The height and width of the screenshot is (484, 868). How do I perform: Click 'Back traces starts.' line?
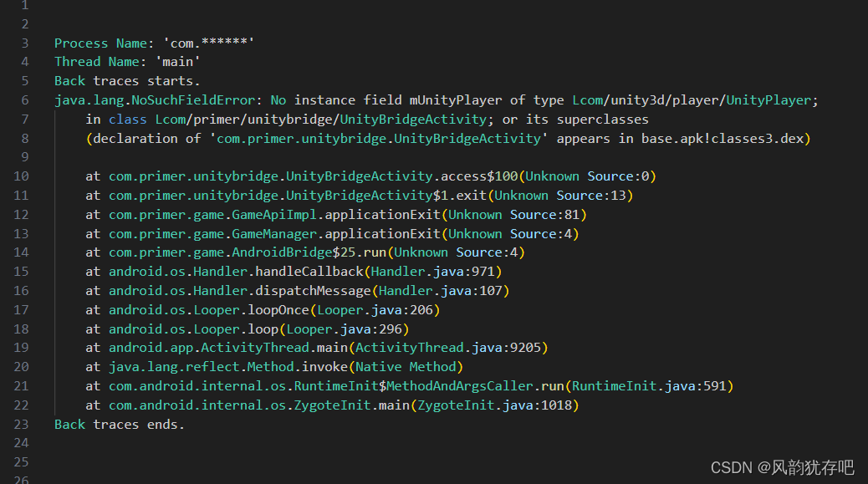(127, 81)
